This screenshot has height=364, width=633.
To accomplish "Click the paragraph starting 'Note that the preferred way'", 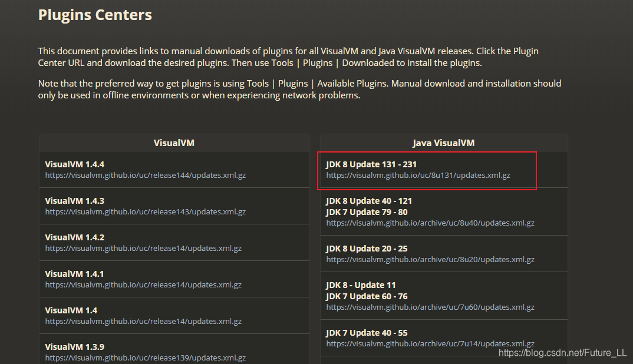I will [x=299, y=89].
